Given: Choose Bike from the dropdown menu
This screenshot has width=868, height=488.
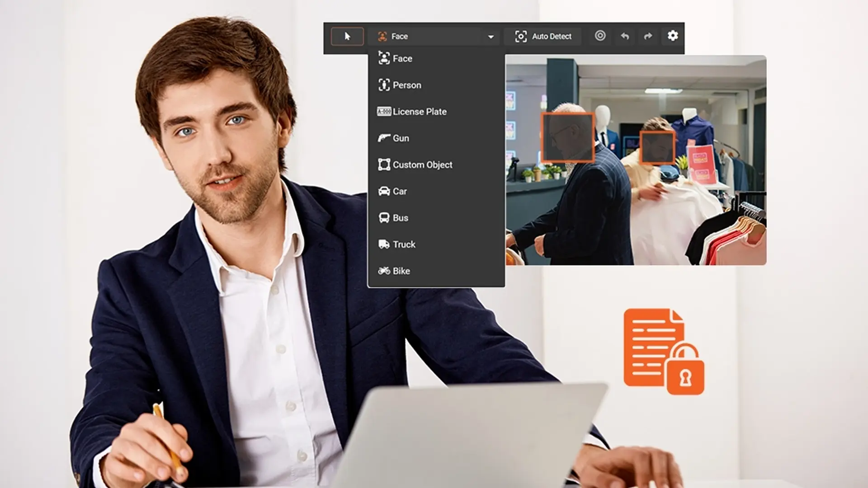Looking at the screenshot, I should (401, 271).
